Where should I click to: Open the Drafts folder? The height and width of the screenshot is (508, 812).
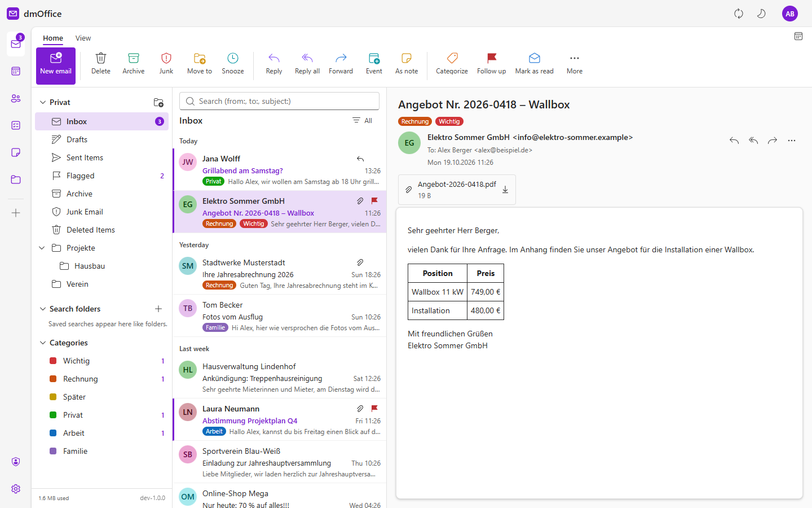(x=102, y=139)
